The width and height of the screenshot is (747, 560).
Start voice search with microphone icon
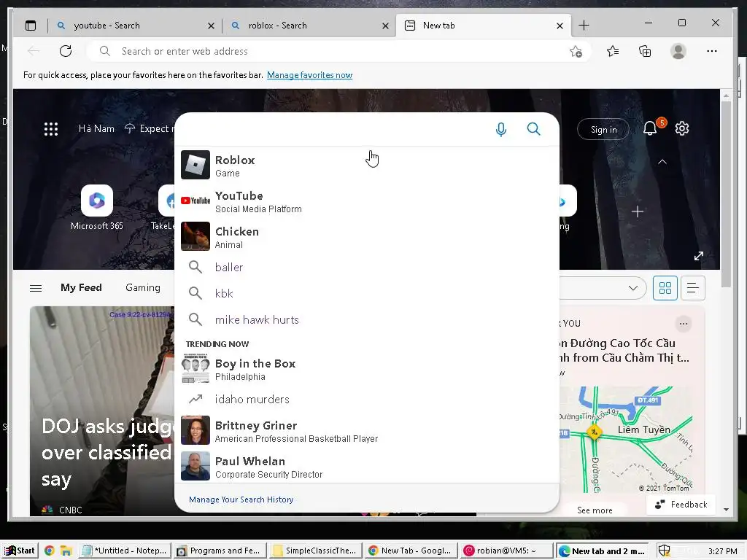(500, 129)
